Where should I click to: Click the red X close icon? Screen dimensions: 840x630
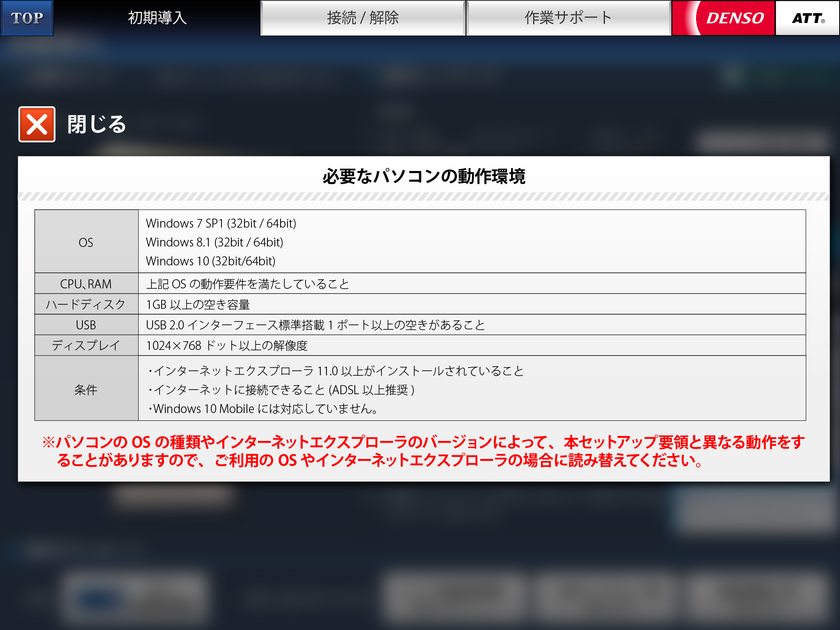coord(37,124)
